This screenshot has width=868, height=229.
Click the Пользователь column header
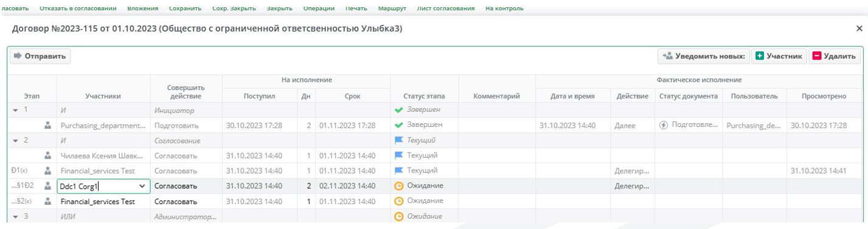(x=754, y=96)
